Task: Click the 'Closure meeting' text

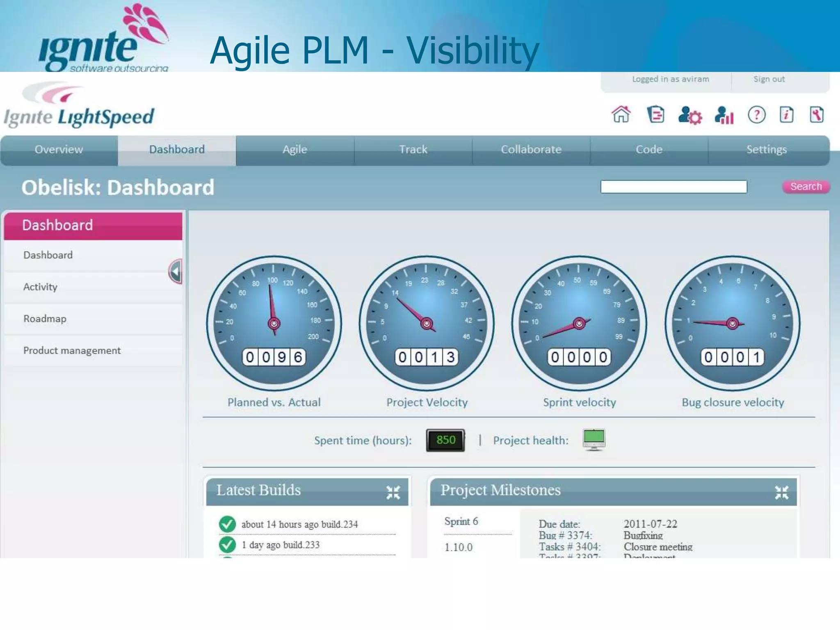Action: [658, 547]
